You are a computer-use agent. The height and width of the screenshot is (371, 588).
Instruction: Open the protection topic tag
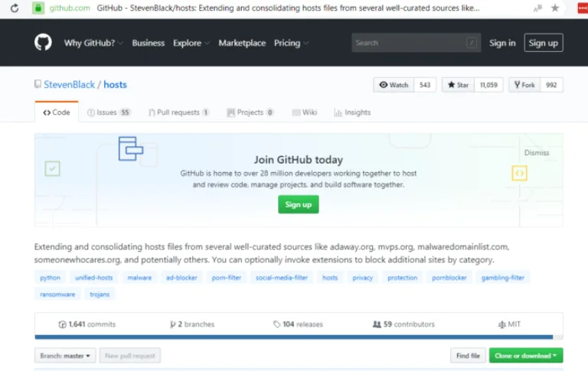point(403,278)
